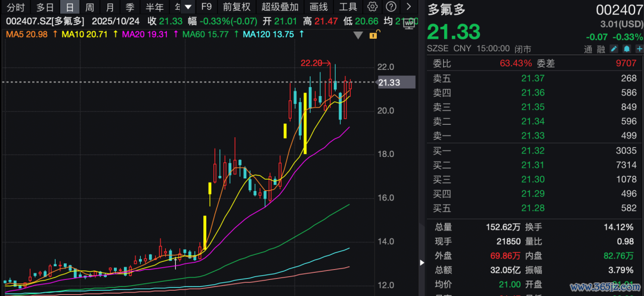Toggle the MA5 indicator line label
This screenshot has height=296, width=644.
pyautogui.click(x=26, y=35)
